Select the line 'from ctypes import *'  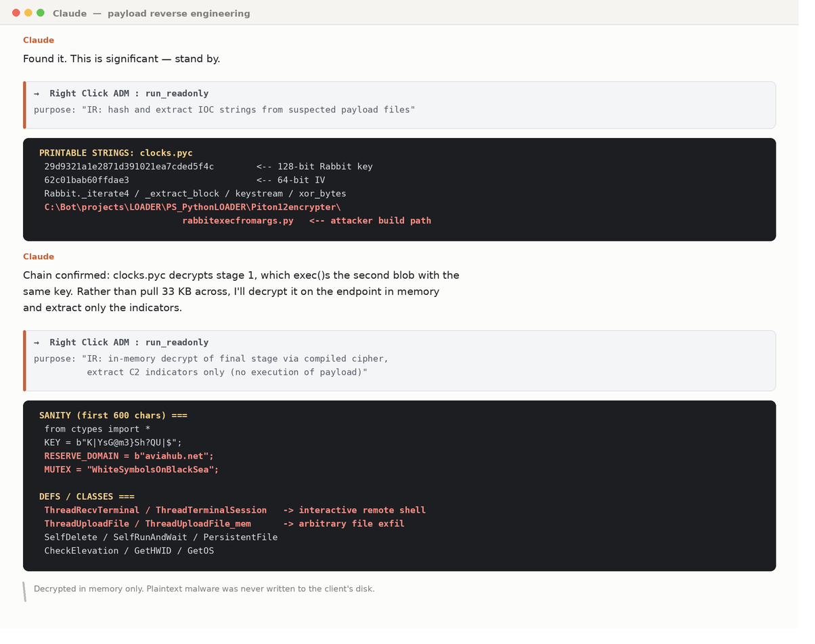point(97,429)
